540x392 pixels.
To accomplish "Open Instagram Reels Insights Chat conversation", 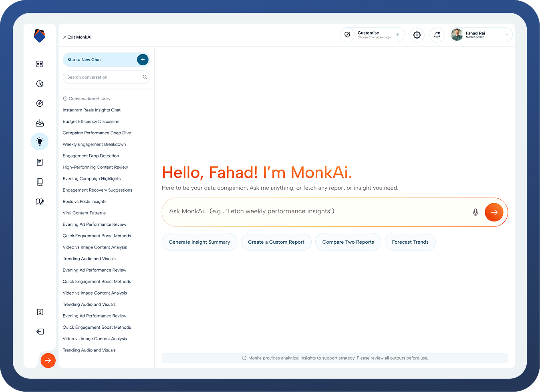I will tap(92, 110).
